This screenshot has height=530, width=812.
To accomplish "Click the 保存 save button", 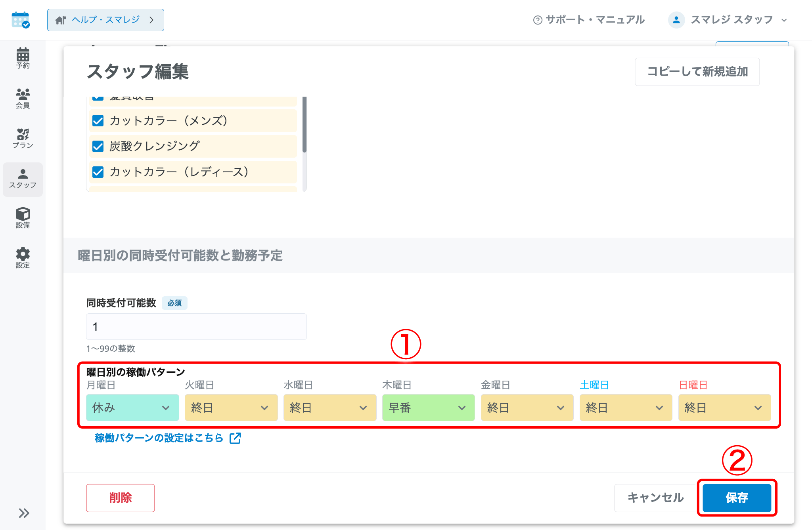I will 737,498.
